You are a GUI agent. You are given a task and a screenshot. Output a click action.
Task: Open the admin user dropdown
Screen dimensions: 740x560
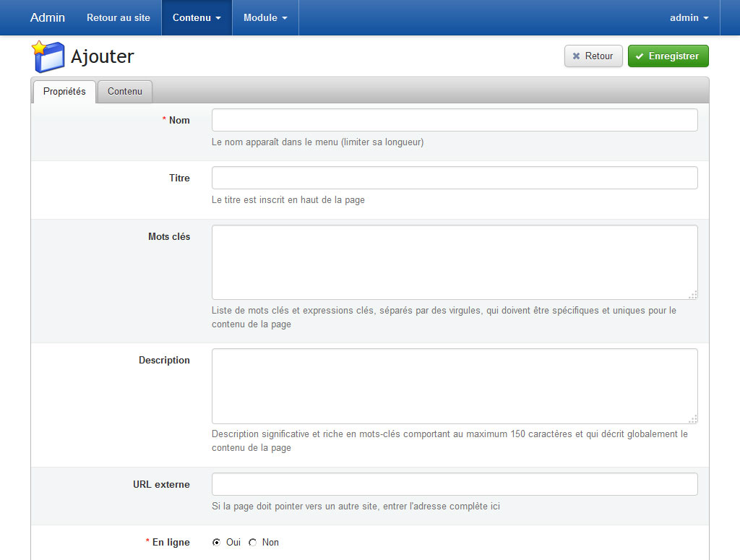pos(689,17)
